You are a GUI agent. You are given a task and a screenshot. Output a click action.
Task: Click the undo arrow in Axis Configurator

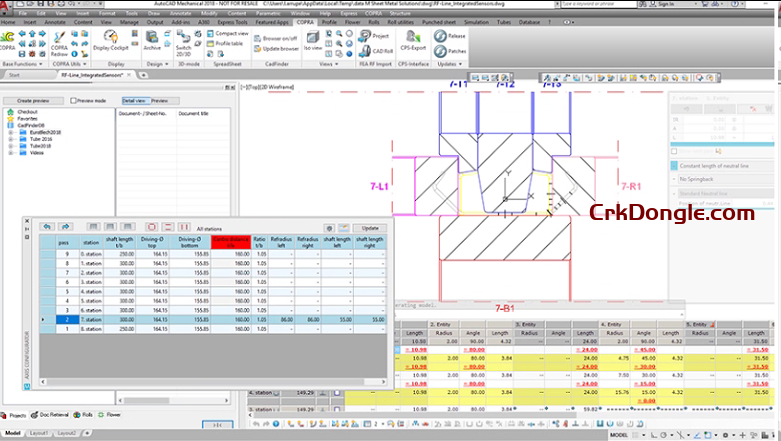[47, 227]
